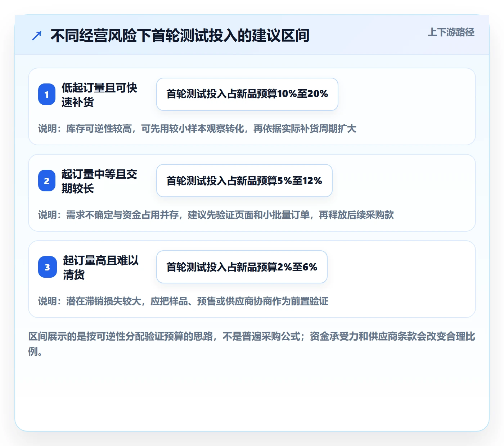Click the heading 起订量高且难以清货

(x=101, y=267)
